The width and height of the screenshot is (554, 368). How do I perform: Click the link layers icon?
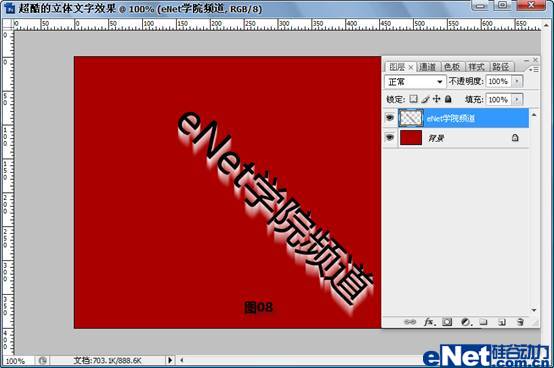[410, 322]
